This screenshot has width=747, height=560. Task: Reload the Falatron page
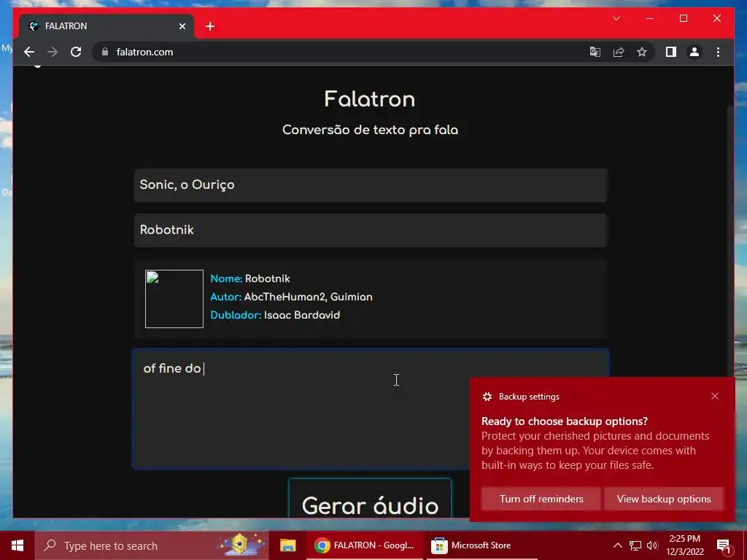click(x=76, y=52)
